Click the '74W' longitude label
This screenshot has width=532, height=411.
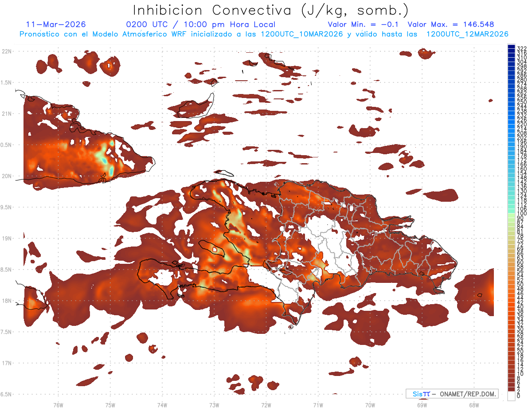coord(162,405)
